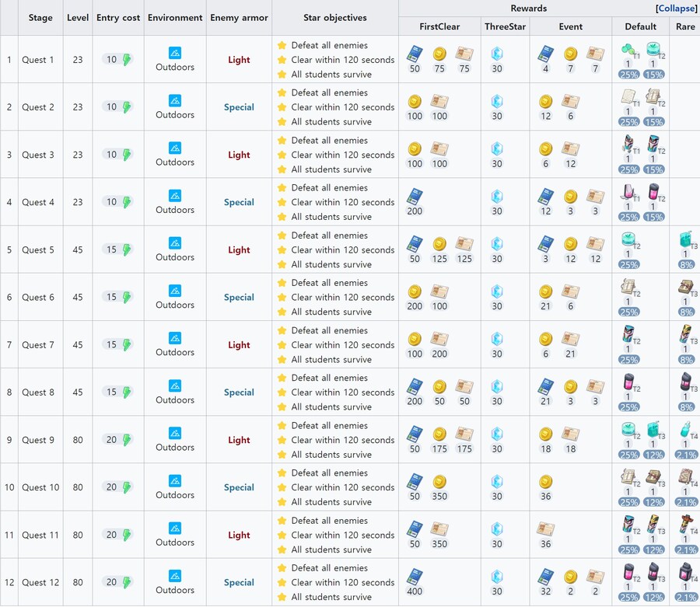Viewport: 700px width, 607px height.
Task: Click the Rare rewards subheader
Action: (x=685, y=26)
